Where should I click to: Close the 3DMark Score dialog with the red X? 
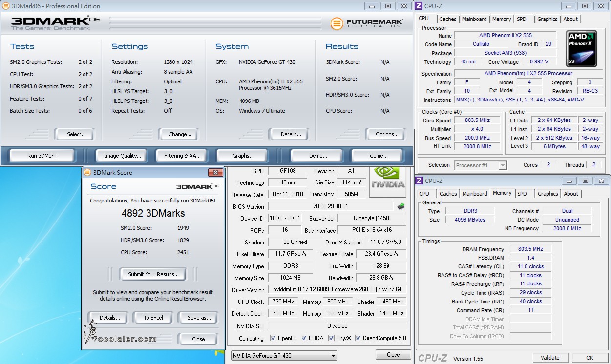click(215, 172)
